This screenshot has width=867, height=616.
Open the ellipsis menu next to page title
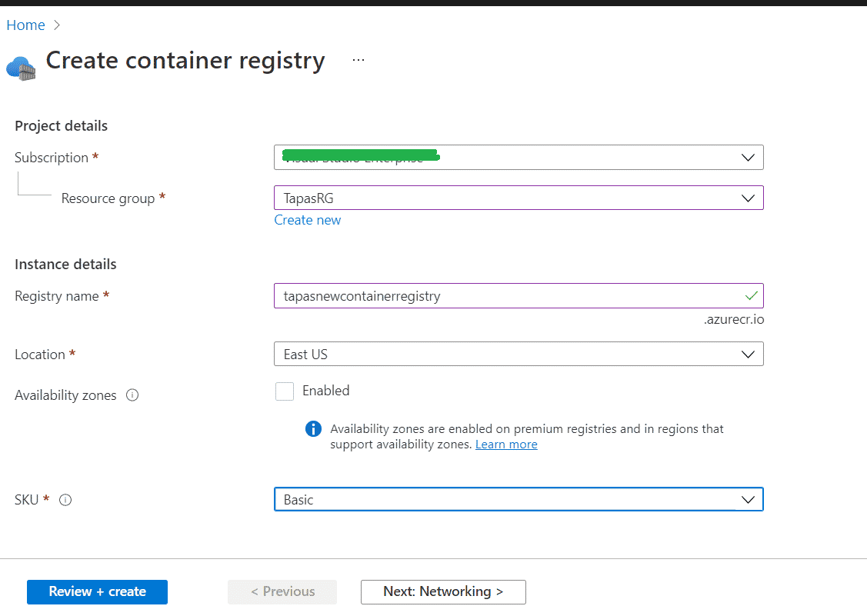358,59
